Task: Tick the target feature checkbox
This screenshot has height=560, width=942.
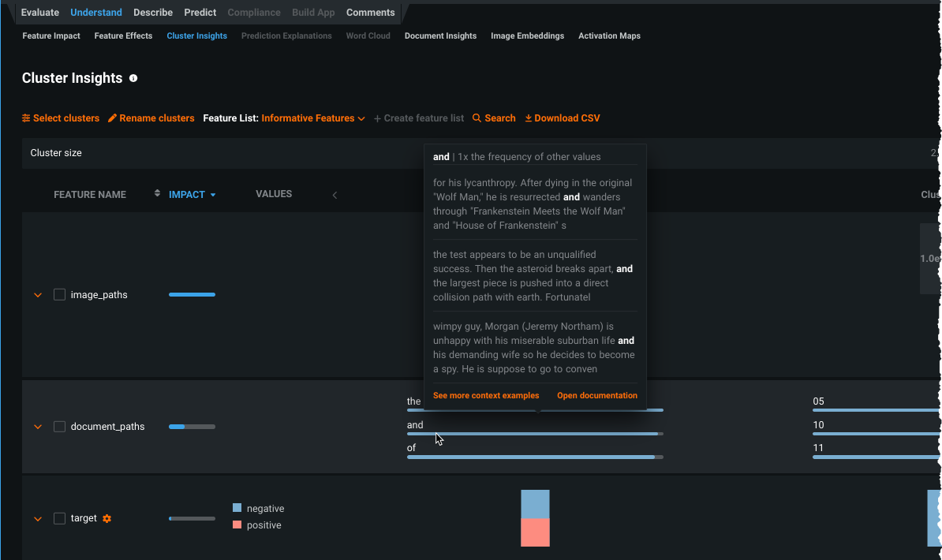Action: [x=59, y=518]
